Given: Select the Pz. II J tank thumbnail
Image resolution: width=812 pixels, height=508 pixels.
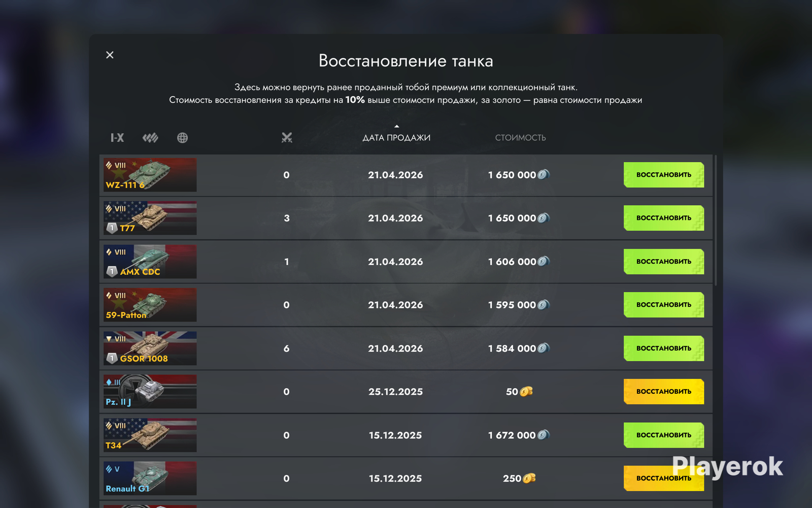Looking at the screenshot, I should [150, 392].
